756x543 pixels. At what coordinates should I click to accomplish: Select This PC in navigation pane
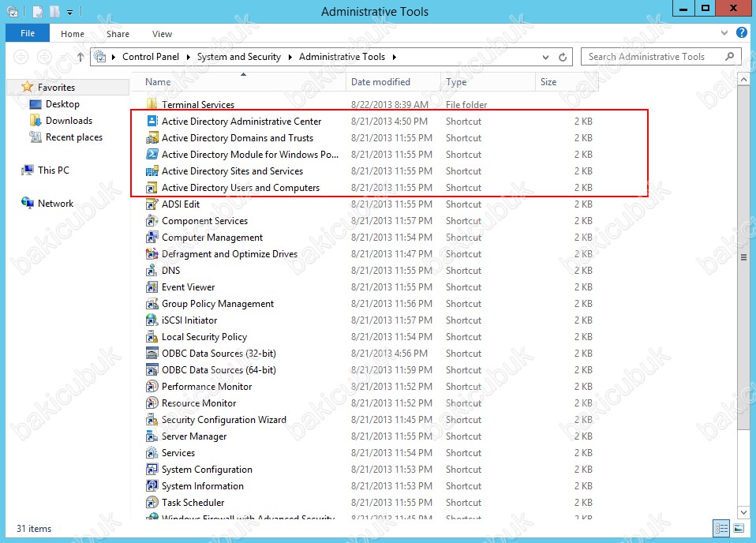(x=53, y=170)
